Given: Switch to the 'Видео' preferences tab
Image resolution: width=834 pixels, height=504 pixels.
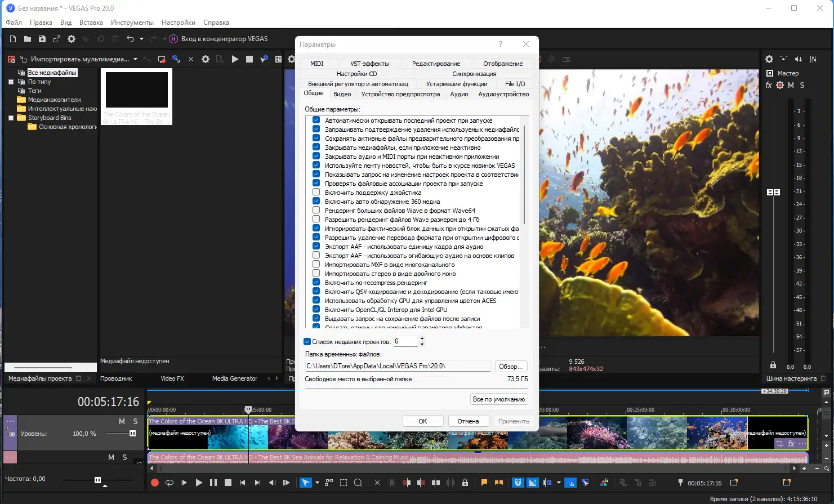Looking at the screenshot, I should pos(342,94).
